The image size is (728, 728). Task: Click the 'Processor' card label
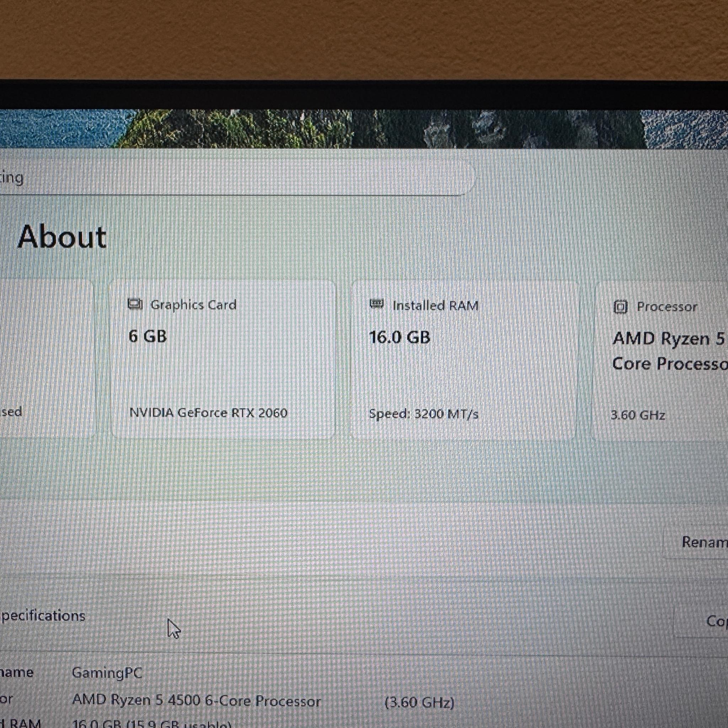667,307
